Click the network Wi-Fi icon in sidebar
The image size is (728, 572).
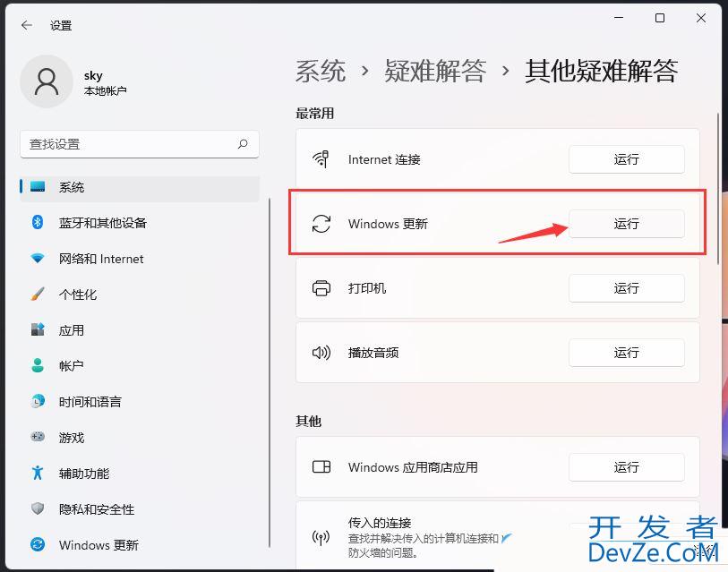38,258
